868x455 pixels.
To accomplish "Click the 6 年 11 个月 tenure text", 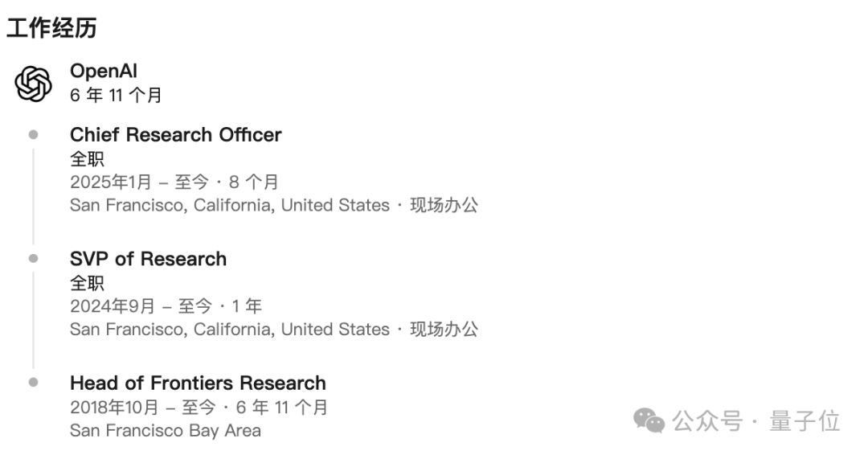I will point(116,95).
